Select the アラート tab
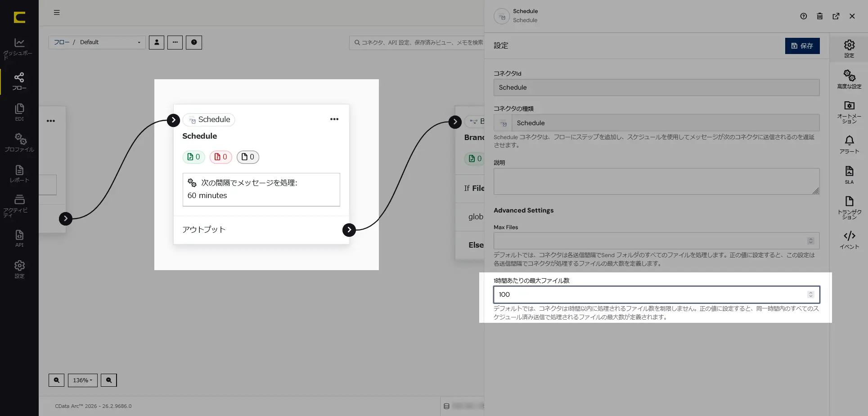Screen dimensions: 868x416 click(x=849, y=145)
